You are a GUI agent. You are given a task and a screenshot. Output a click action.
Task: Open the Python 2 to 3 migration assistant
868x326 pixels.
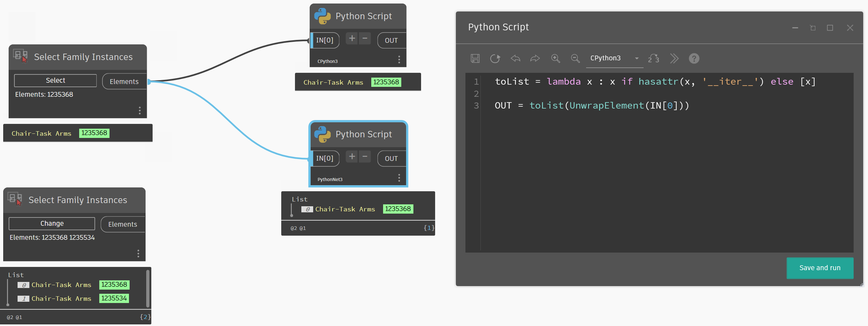tap(653, 58)
